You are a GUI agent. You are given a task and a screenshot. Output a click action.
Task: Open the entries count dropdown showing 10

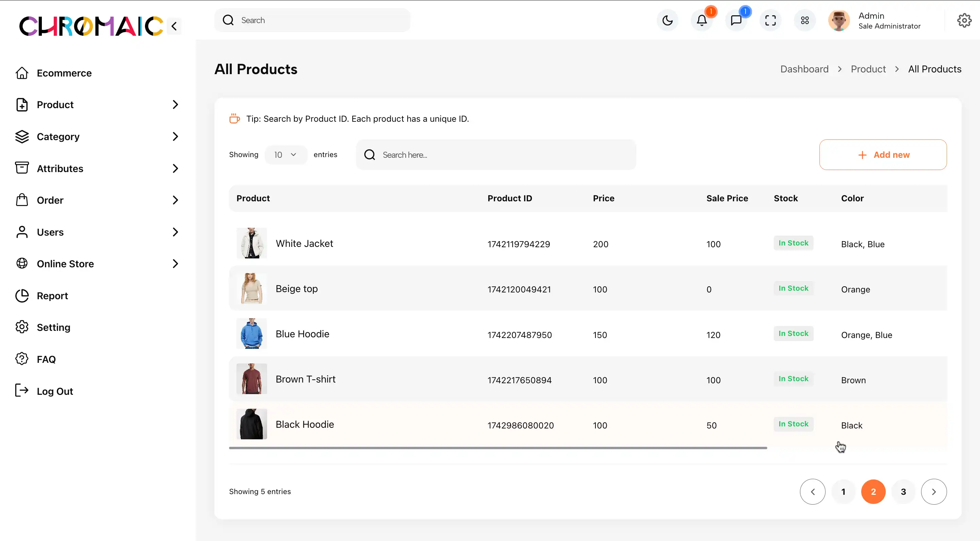[x=285, y=155]
